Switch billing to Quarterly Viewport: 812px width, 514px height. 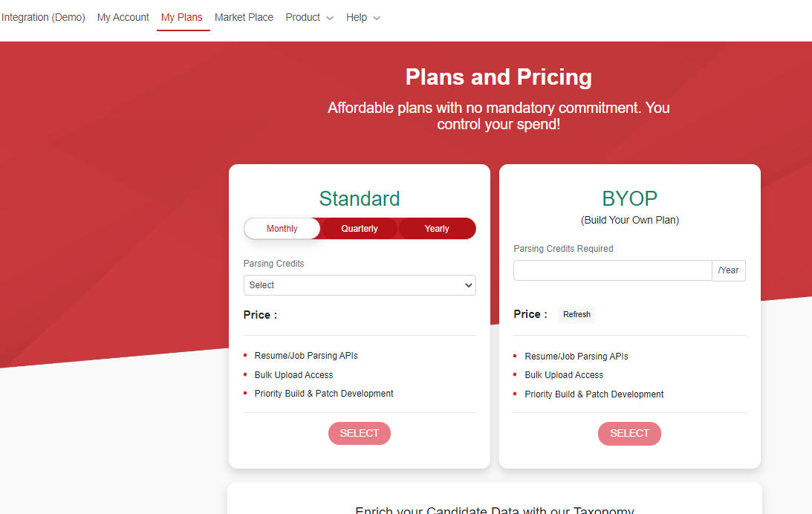(360, 228)
